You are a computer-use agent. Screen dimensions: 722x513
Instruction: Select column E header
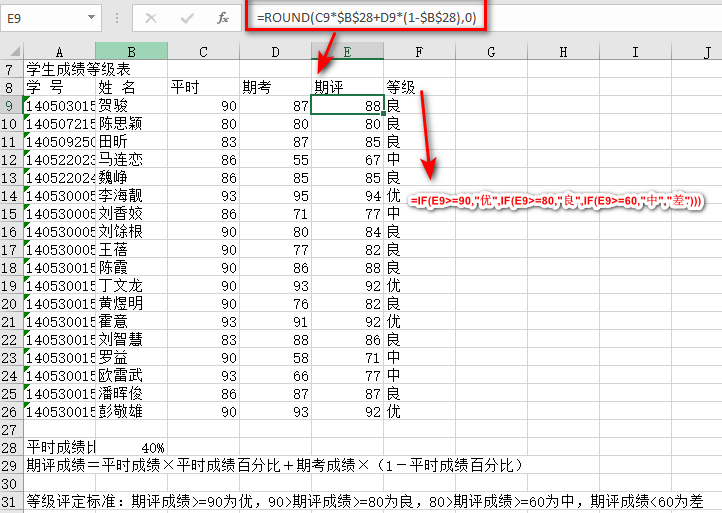tap(347, 52)
